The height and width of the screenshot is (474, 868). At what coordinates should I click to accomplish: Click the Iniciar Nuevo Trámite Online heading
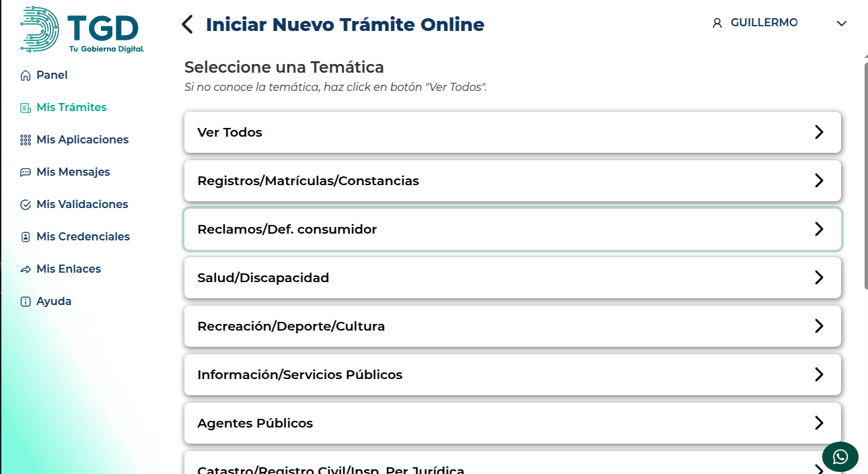345,25
